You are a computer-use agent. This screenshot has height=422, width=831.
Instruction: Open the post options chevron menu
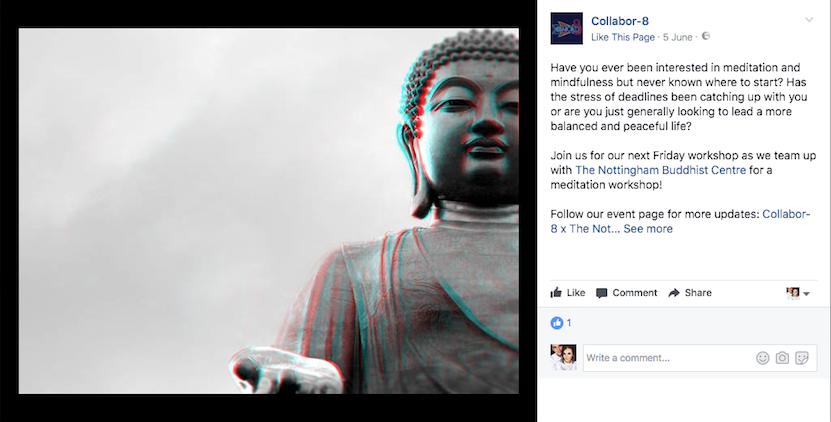(809, 20)
